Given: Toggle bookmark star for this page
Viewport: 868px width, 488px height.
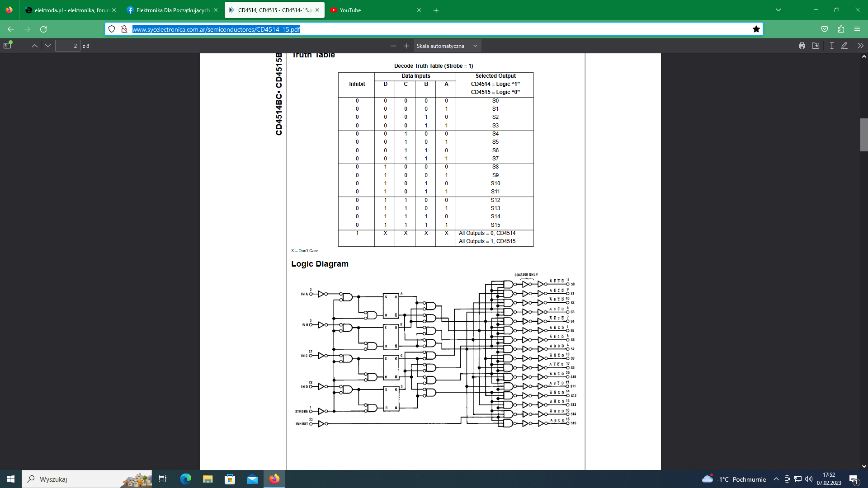Looking at the screenshot, I should (x=756, y=29).
